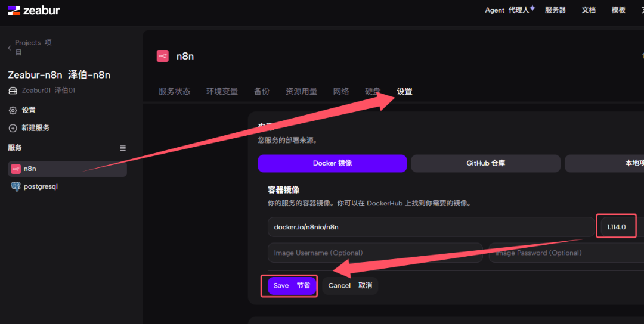
Task: Click the server icon beside Zeabur01
Action: click(13, 91)
